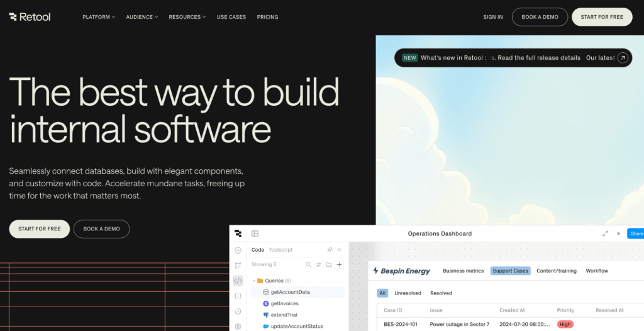
Task: Click Book a Demo in the header
Action: click(540, 17)
